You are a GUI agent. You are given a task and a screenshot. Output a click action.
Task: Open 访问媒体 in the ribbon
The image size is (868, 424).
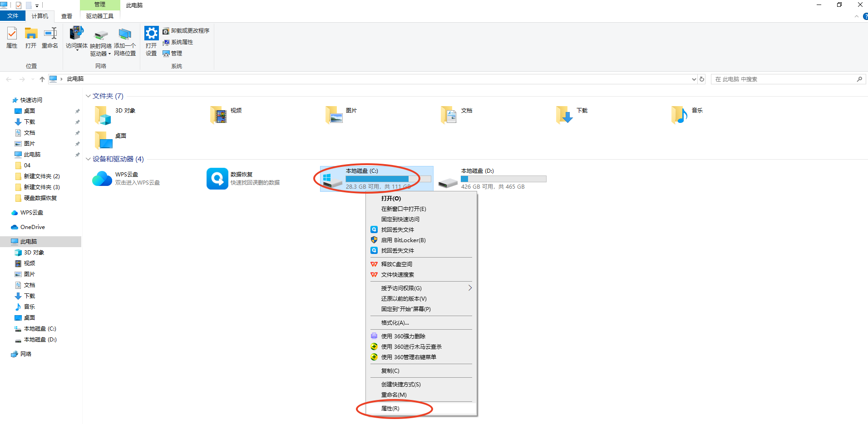[x=76, y=34]
